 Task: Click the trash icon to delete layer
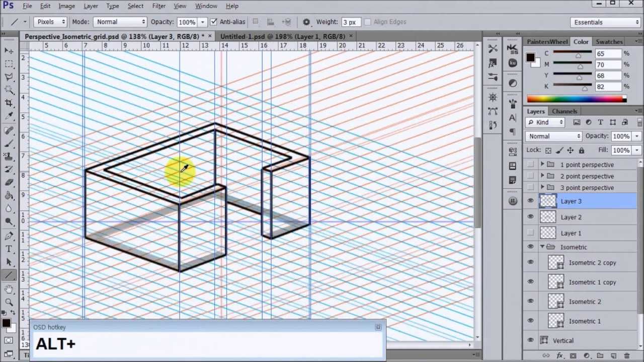point(627,356)
